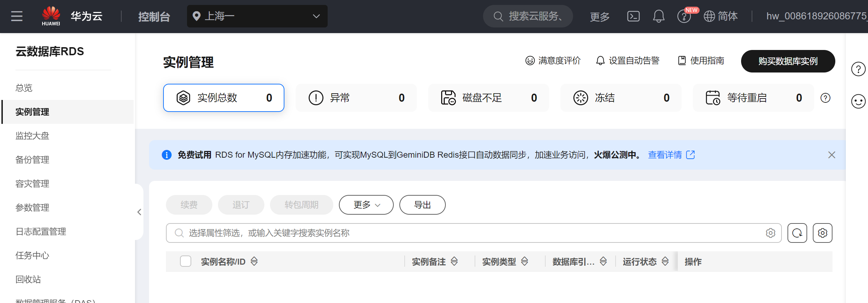
Task: Open the hamburger navigation menu
Action: (x=17, y=16)
